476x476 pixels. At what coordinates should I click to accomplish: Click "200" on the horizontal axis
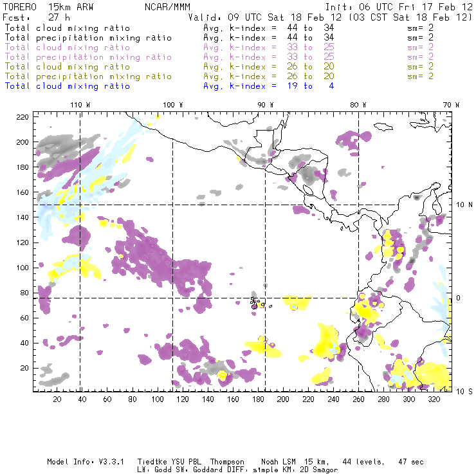point(283,399)
